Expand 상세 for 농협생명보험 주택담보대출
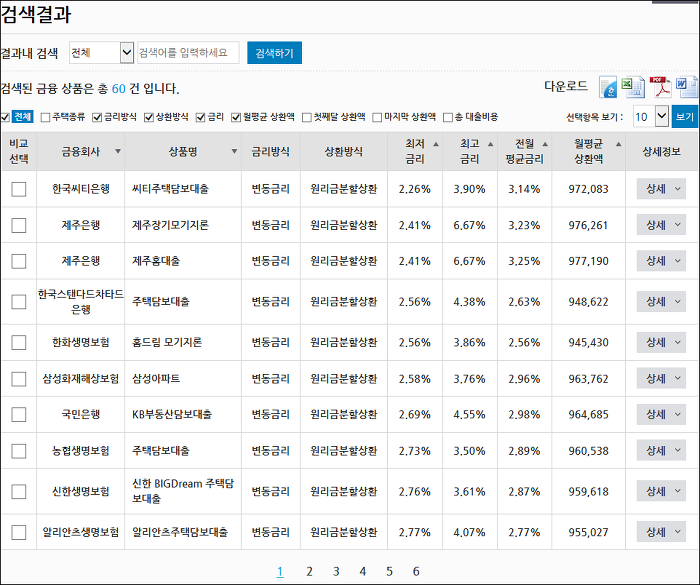 661,451
